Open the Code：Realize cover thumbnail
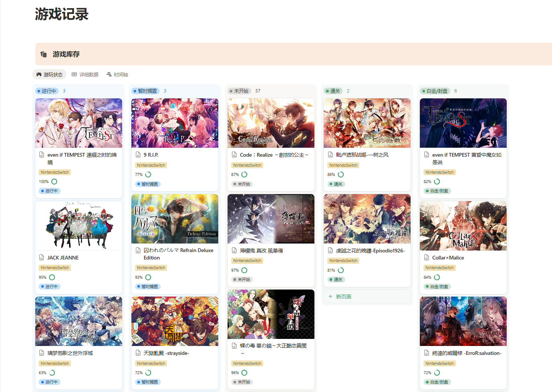552x392 pixels. tap(271, 123)
